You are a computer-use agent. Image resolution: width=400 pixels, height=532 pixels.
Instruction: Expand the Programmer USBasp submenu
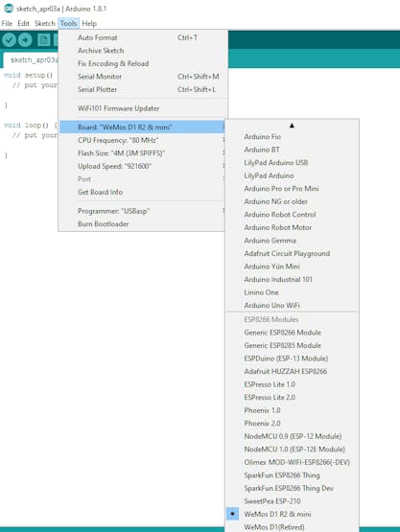[x=142, y=211]
